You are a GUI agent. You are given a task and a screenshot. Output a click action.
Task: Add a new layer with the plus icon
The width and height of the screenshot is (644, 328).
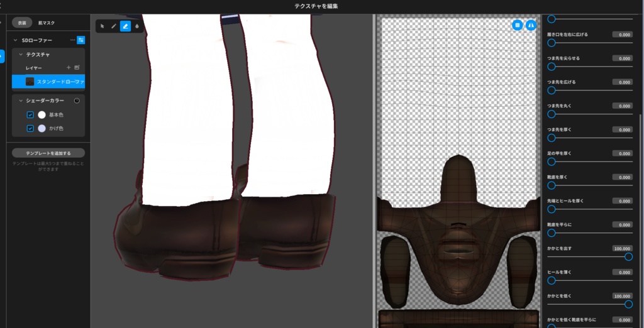(69, 68)
